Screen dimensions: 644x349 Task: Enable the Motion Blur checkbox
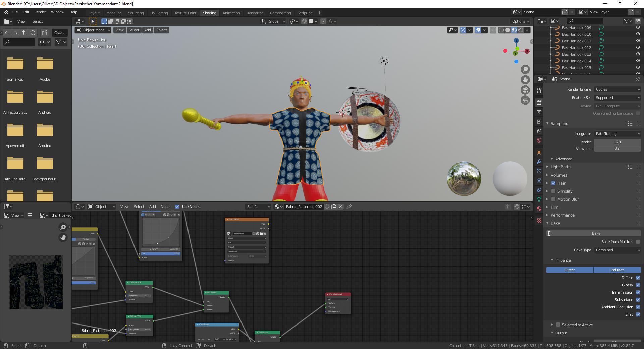553,199
